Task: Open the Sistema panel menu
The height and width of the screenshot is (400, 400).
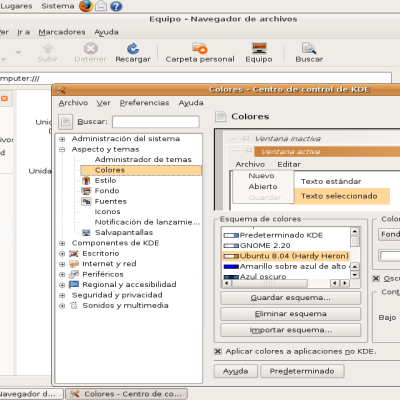Action: tap(58, 6)
